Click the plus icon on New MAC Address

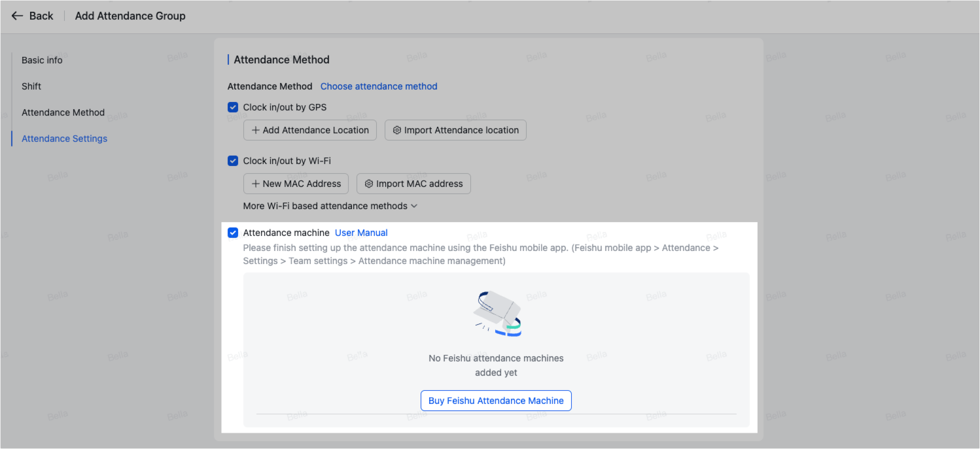[x=256, y=184]
